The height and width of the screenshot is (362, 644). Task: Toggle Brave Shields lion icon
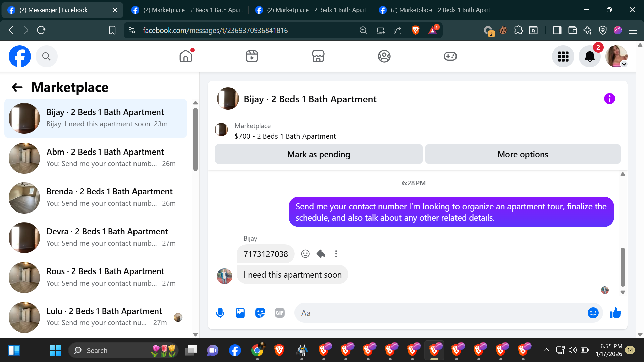click(415, 31)
